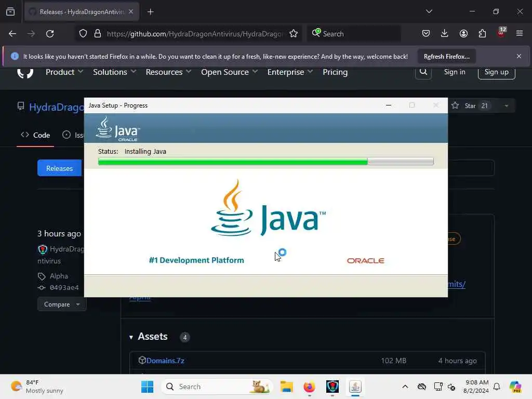
Task: Expand the Open Source menu
Action: point(229,72)
